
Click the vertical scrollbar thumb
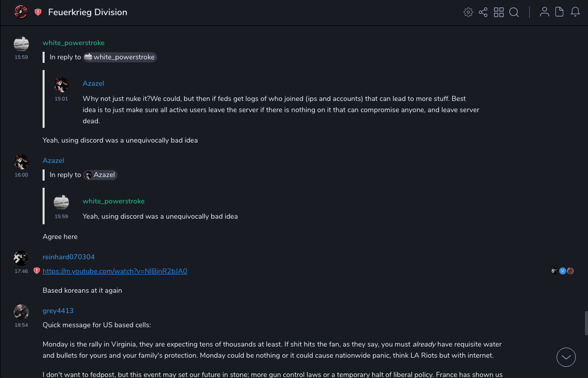(x=586, y=324)
